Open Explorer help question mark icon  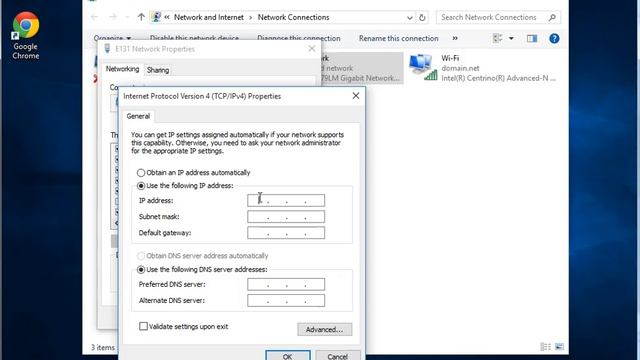554,38
